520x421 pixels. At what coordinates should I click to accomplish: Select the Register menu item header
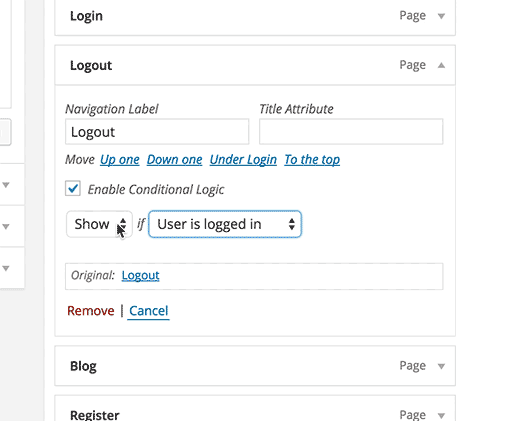(255, 410)
